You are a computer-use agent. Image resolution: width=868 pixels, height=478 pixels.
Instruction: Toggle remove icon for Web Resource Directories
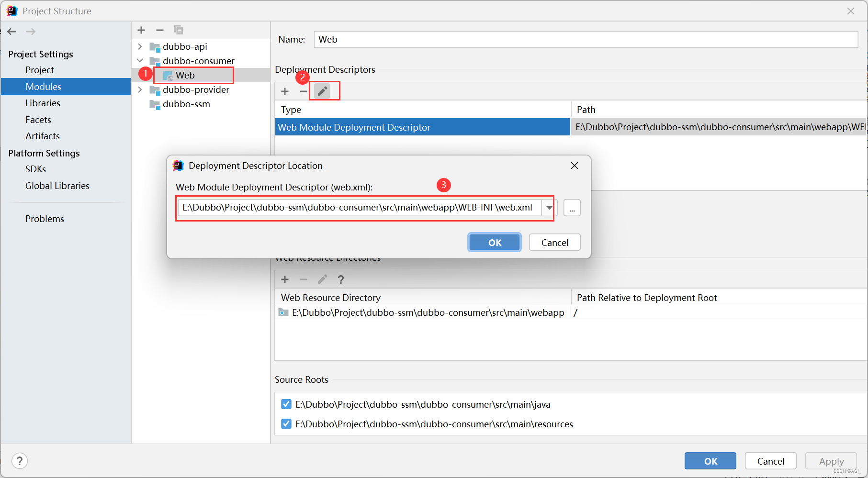click(303, 279)
